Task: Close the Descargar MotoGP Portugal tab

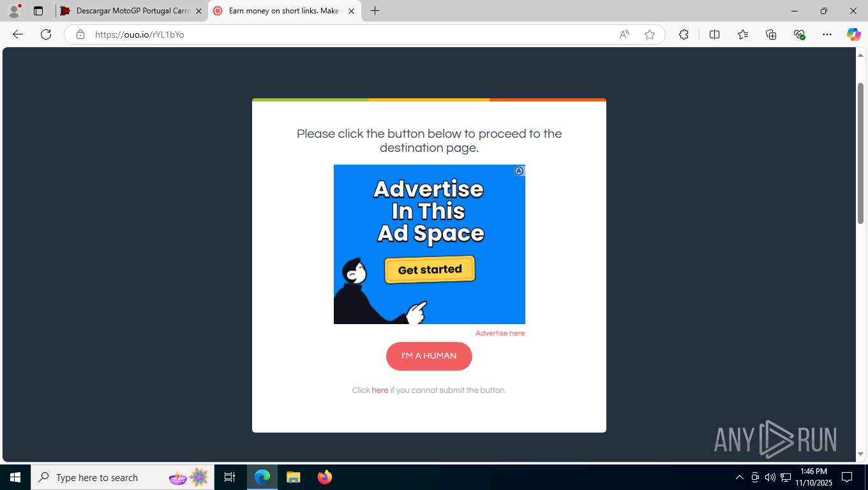Action: [x=198, y=11]
